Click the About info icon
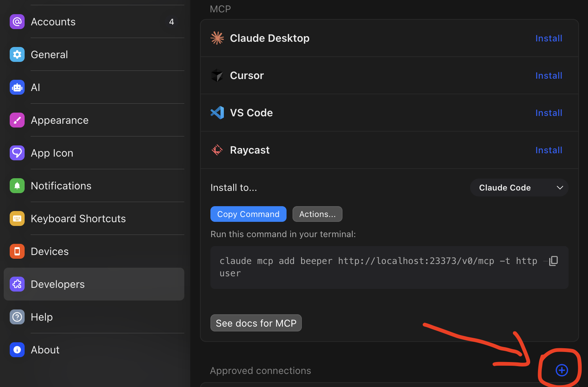 point(17,350)
